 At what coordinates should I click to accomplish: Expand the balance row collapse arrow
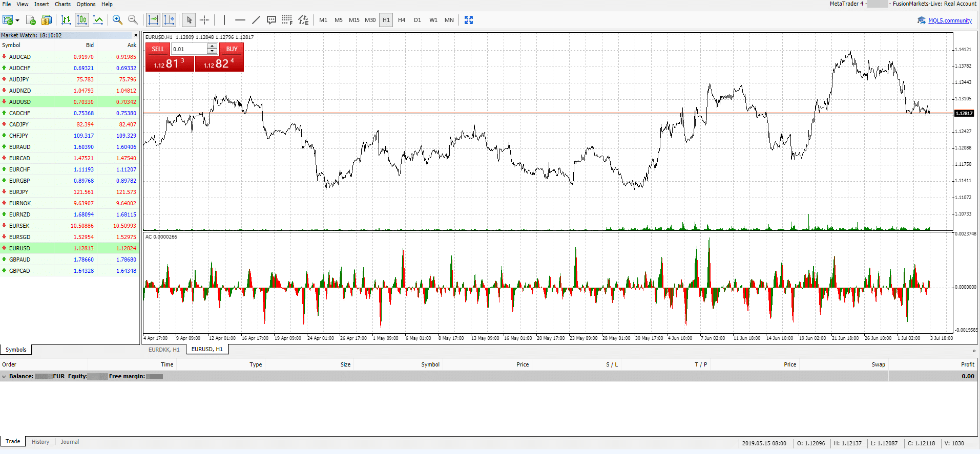click(4, 376)
